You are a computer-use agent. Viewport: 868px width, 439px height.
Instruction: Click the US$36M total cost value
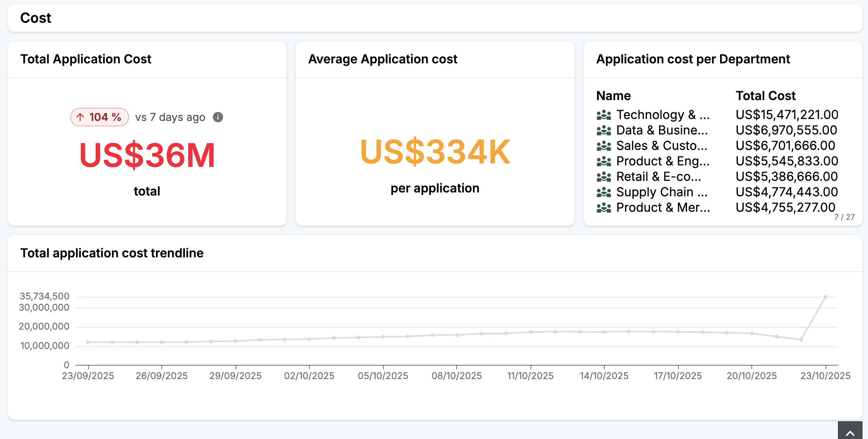click(x=147, y=155)
